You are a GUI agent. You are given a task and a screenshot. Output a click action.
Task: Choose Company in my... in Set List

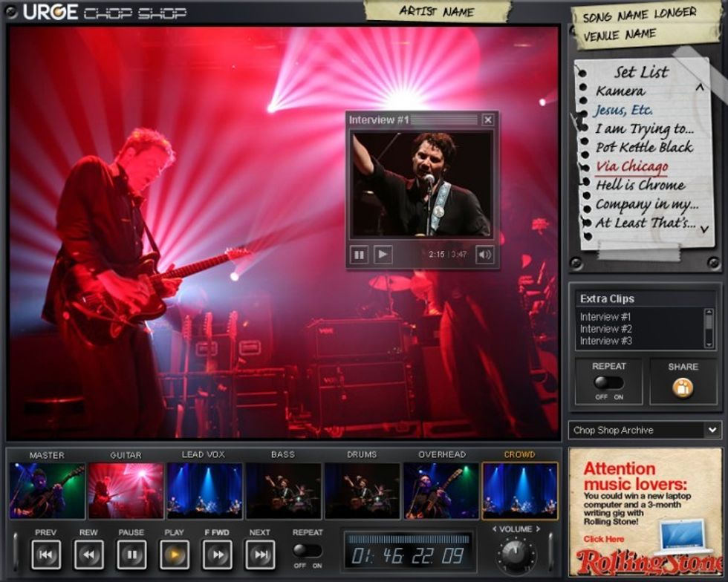pos(647,204)
